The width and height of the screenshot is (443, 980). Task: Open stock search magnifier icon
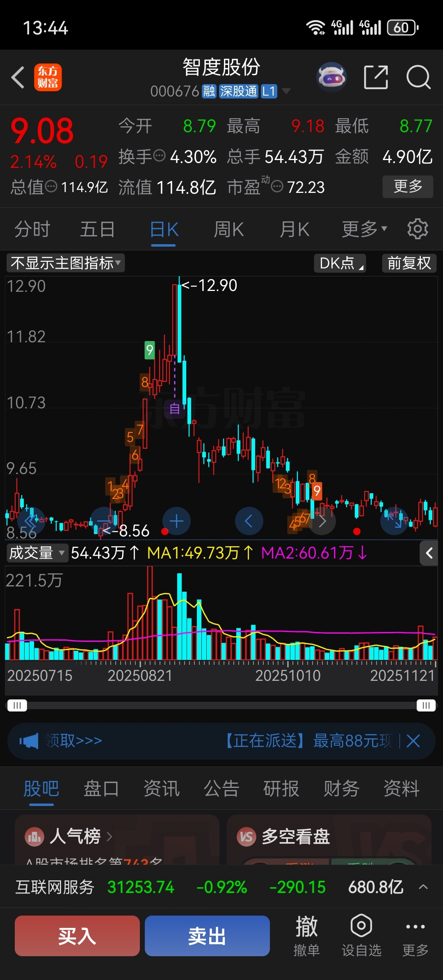pos(418,77)
